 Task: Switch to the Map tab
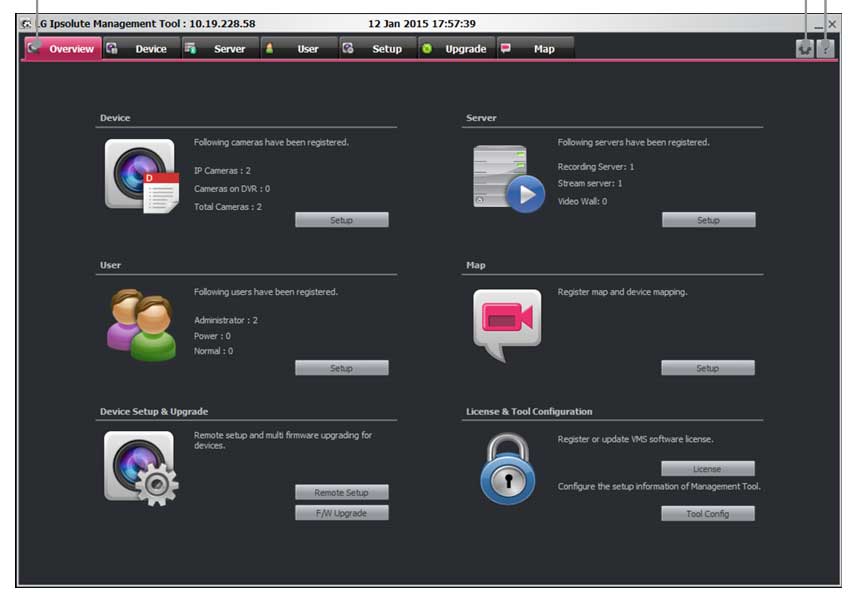tap(535, 49)
